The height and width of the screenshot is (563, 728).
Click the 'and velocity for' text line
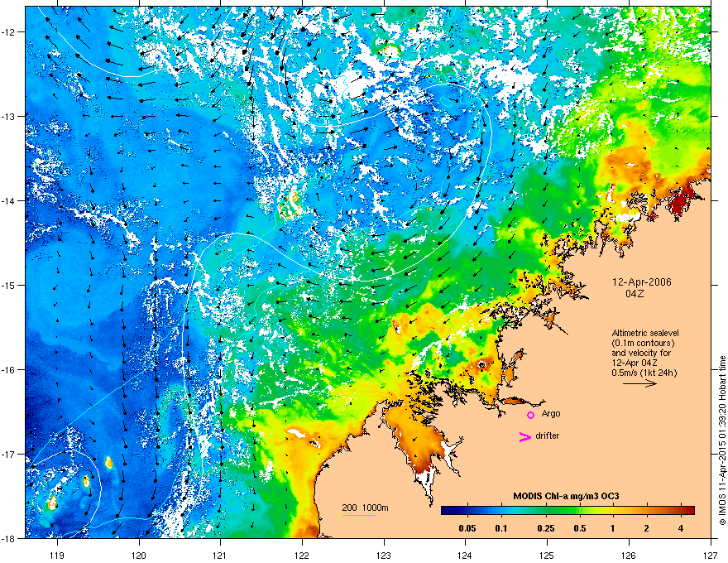point(640,353)
